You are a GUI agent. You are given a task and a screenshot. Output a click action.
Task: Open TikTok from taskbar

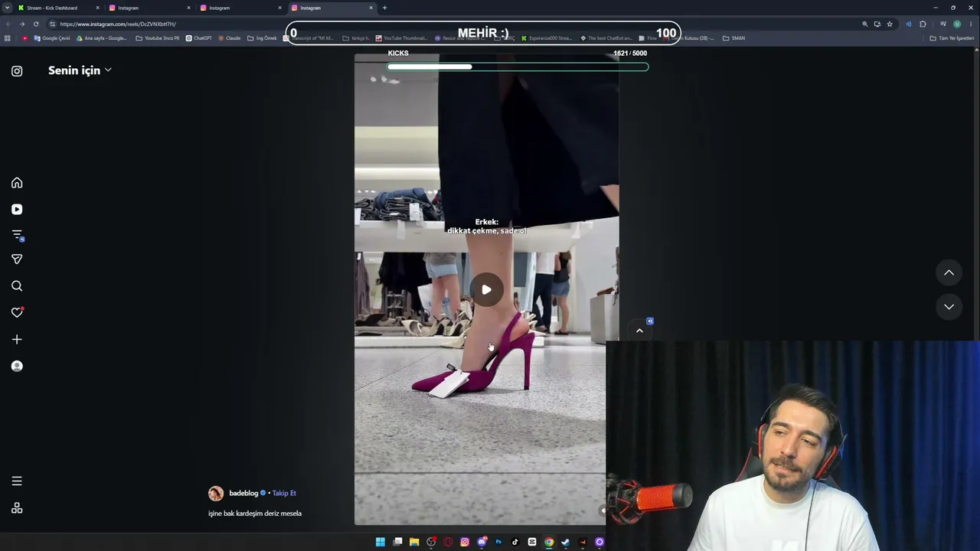(515, 542)
